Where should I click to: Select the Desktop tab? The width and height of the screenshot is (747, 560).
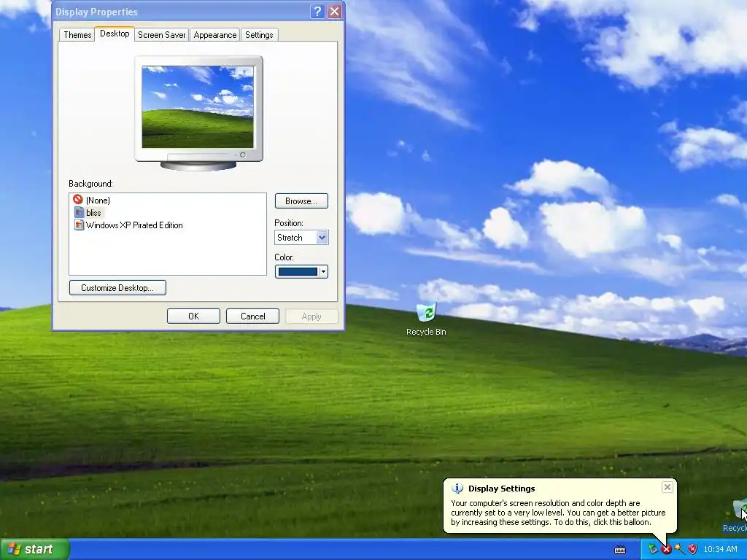coord(115,34)
